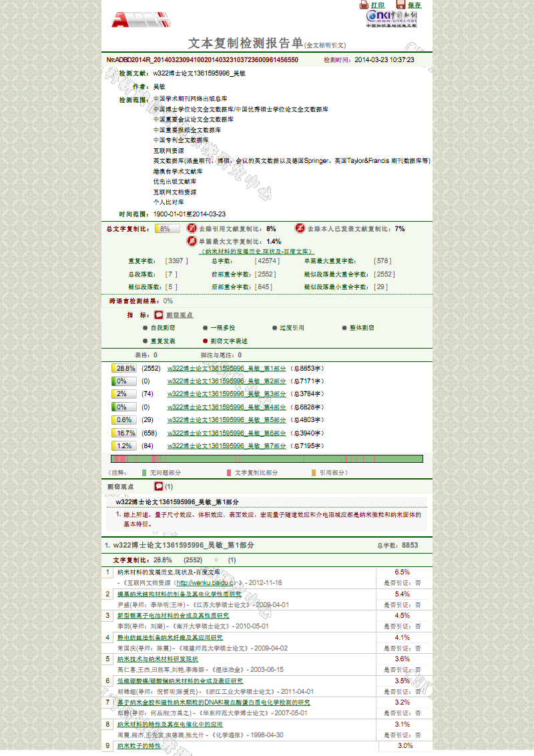Click the 自我剽窃 indicator dot
Image resolution: width=534 pixels, height=756 pixels.
click(145, 328)
